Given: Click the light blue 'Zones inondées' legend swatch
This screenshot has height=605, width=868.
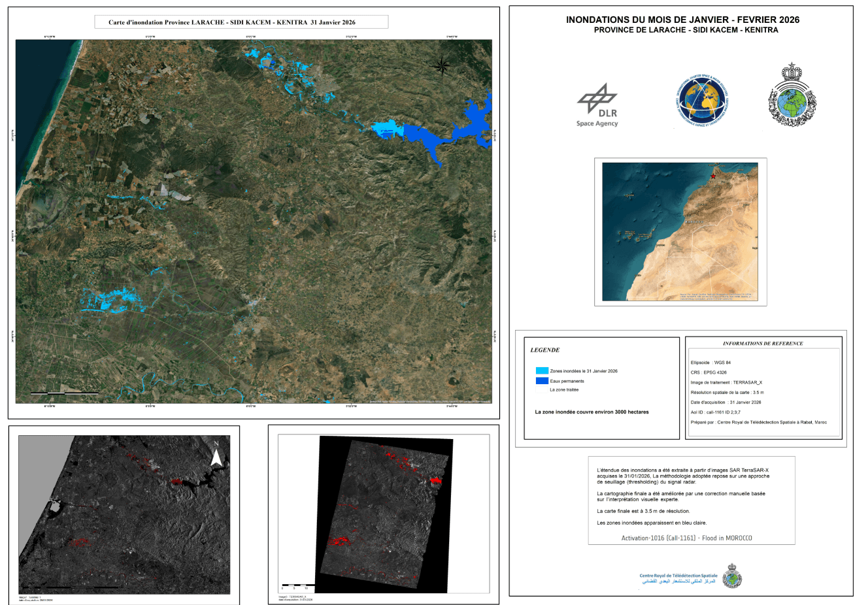Looking at the screenshot, I should [542, 370].
